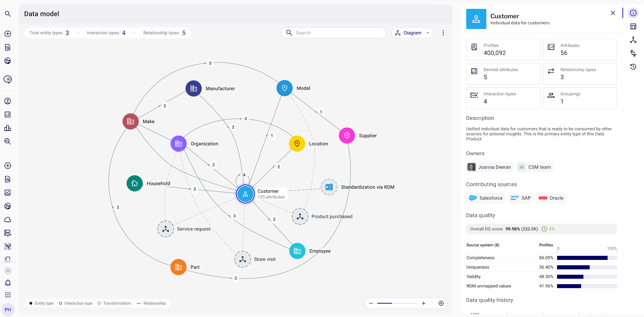View history via clock icon on right sidebar

coord(633,67)
